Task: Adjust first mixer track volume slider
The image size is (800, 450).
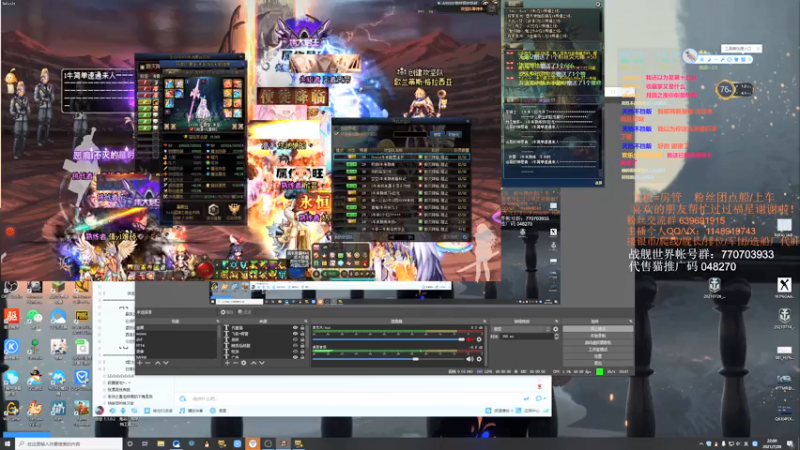Action: pos(389,339)
